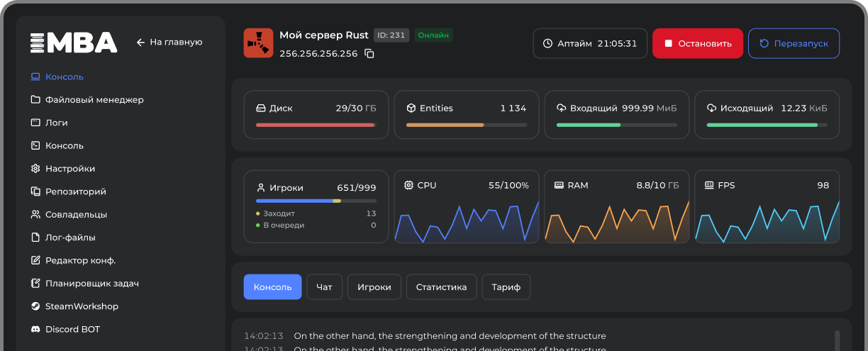Click the green Исходящий traffic bar

[x=767, y=125]
